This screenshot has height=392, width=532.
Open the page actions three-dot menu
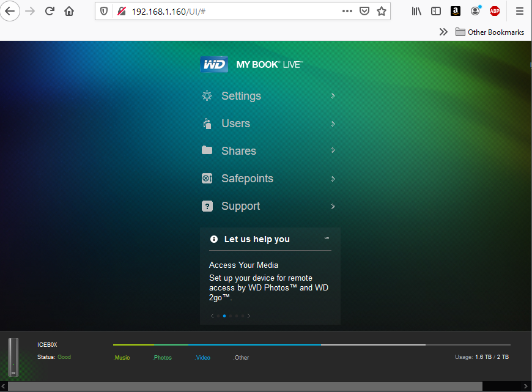(x=347, y=11)
